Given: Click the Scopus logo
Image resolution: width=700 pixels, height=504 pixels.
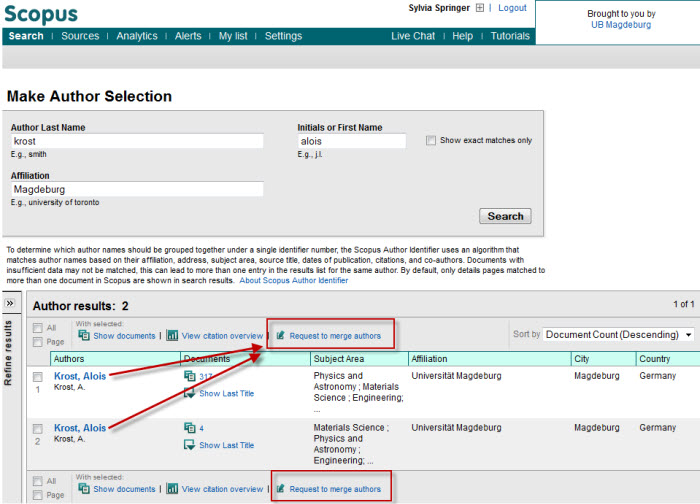Looking at the screenshot, I should pyautogui.click(x=41, y=14).
